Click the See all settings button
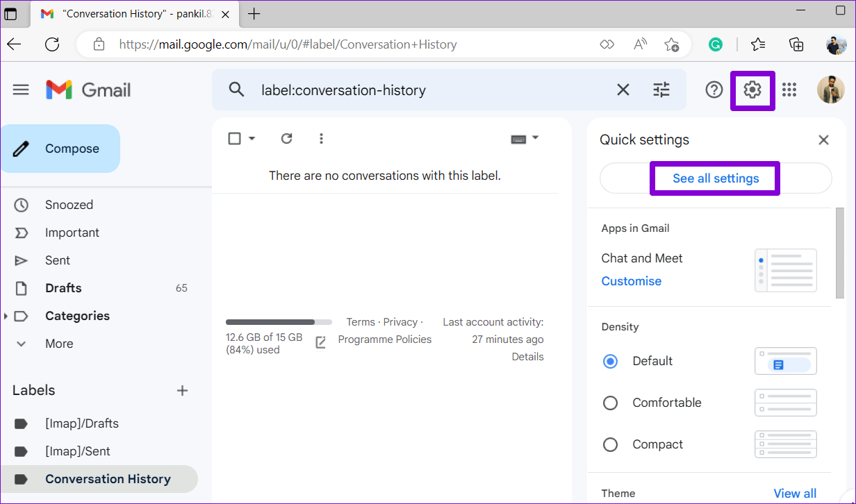Viewport: 856px width, 504px height. click(x=716, y=178)
